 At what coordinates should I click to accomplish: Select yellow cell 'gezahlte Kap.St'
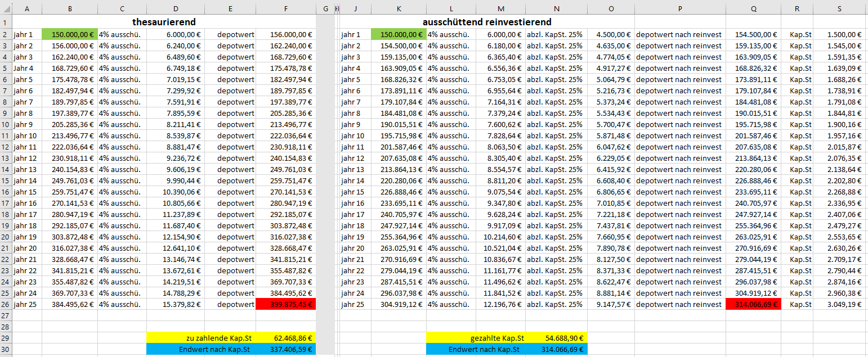(x=476, y=338)
